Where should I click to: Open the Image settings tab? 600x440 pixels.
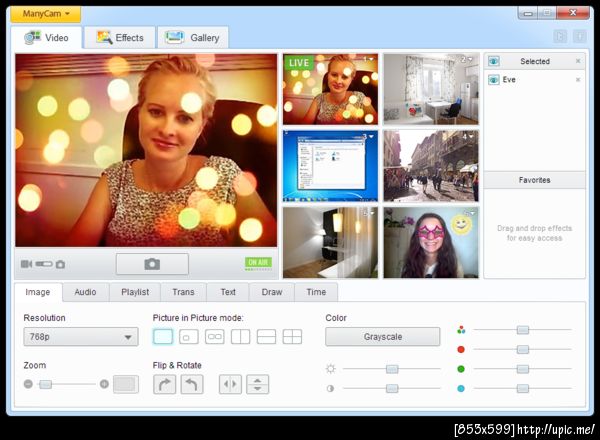(38, 292)
